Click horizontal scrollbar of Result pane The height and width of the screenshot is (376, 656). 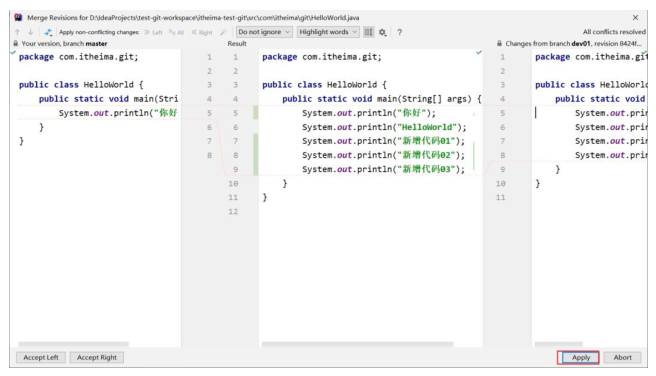[357, 344]
